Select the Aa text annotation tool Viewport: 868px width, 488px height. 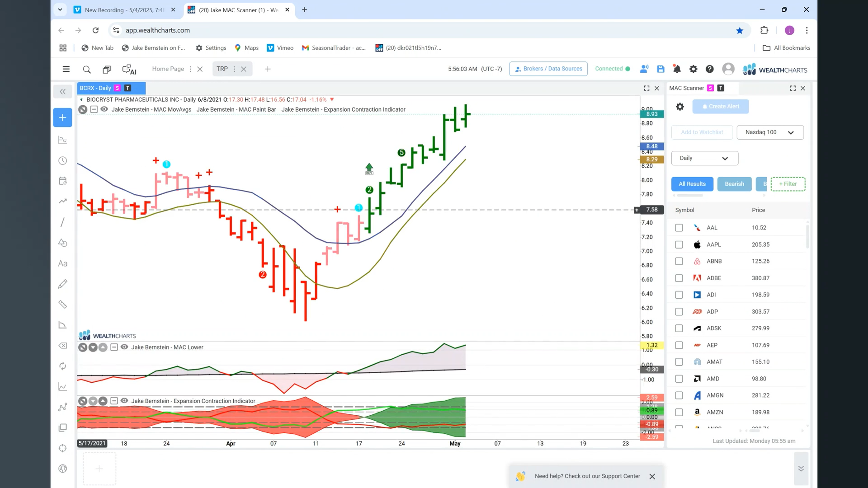pyautogui.click(x=63, y=263)
